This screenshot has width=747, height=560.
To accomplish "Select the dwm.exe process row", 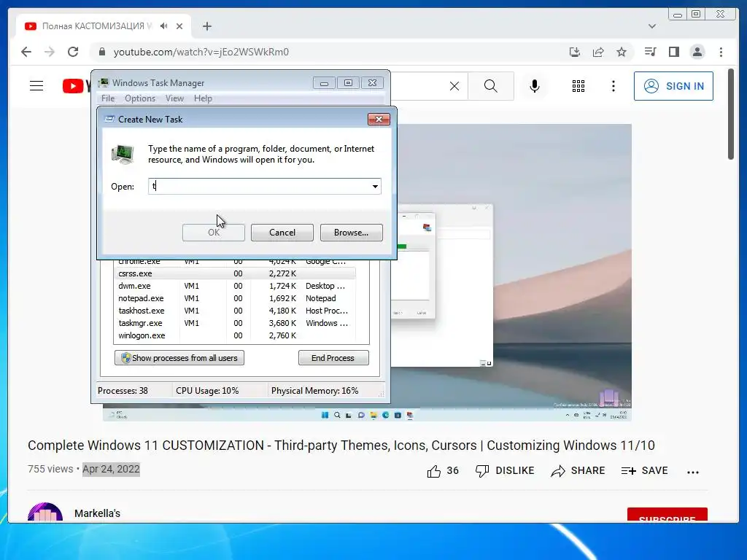I will point(235,286).
